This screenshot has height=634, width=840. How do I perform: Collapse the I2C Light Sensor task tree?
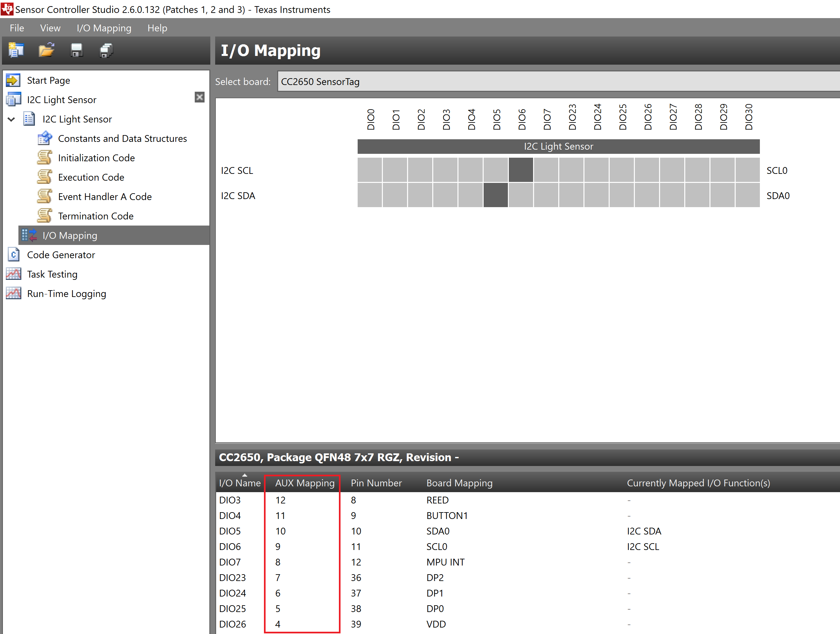[x=11, y=119]
